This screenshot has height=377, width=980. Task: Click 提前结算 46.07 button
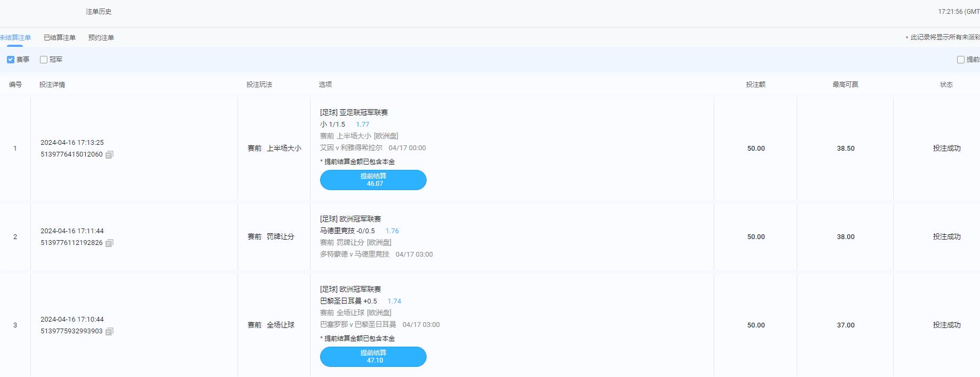[373, 180]
